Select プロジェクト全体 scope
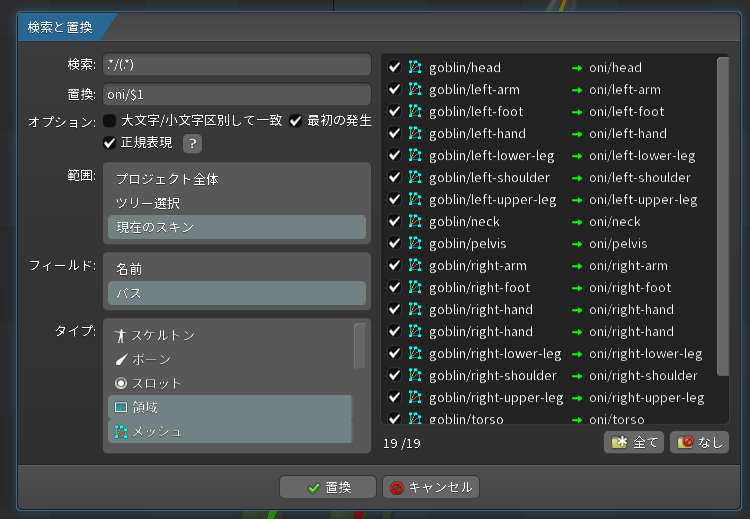This screenshot has height=519, width=750. 237,179
